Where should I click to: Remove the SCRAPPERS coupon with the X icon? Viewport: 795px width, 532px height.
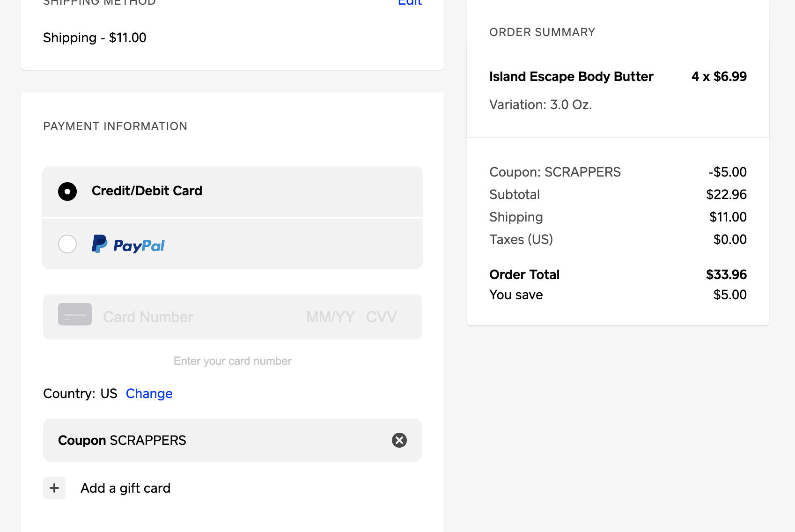point(399,440)
